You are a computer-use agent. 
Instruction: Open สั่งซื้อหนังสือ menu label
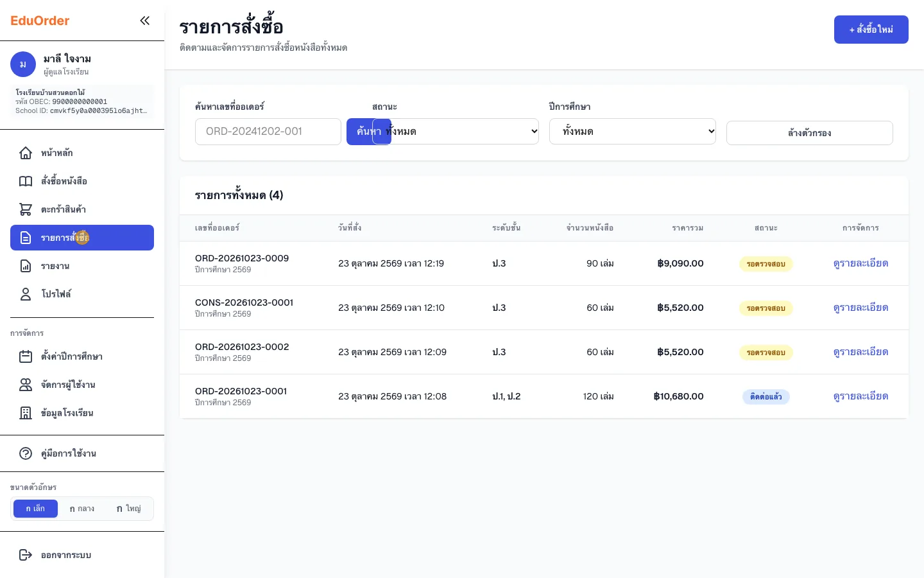click(64, 181)
